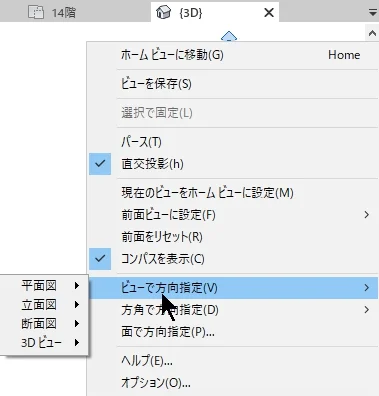Switch to the 14階 view tab
The image size is (379, 396).
click(53, 13)
